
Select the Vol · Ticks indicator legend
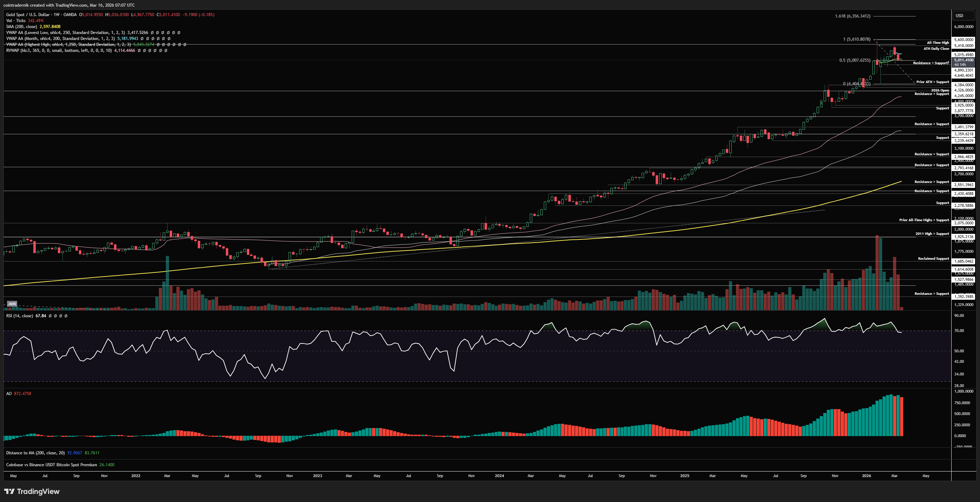pyautogui.click(x=15, y=21)
